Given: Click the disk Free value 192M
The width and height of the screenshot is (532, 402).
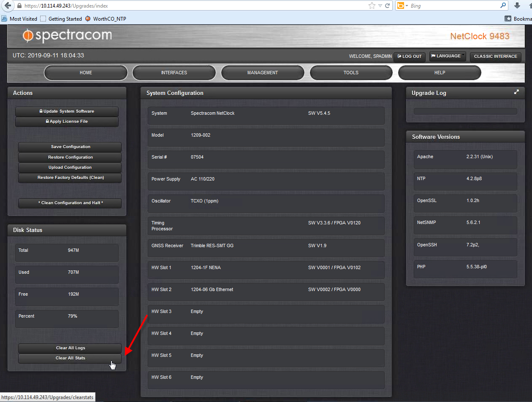Looking at the screenshot, I should [x=73, y=294].
